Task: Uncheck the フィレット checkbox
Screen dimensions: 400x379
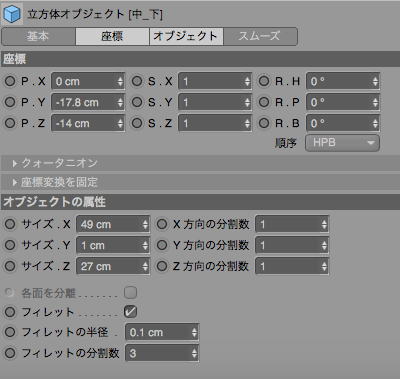Action: pos(130,312)
